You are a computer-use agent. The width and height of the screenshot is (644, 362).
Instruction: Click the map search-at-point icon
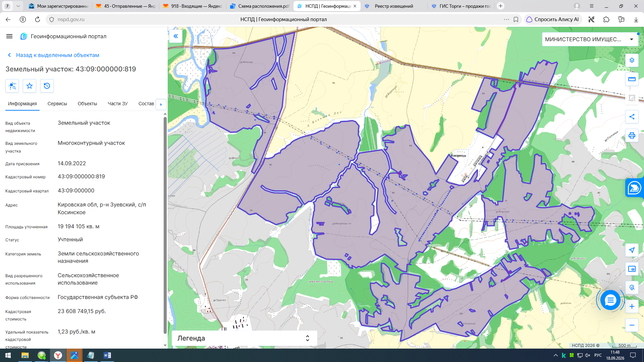(632, 288)
